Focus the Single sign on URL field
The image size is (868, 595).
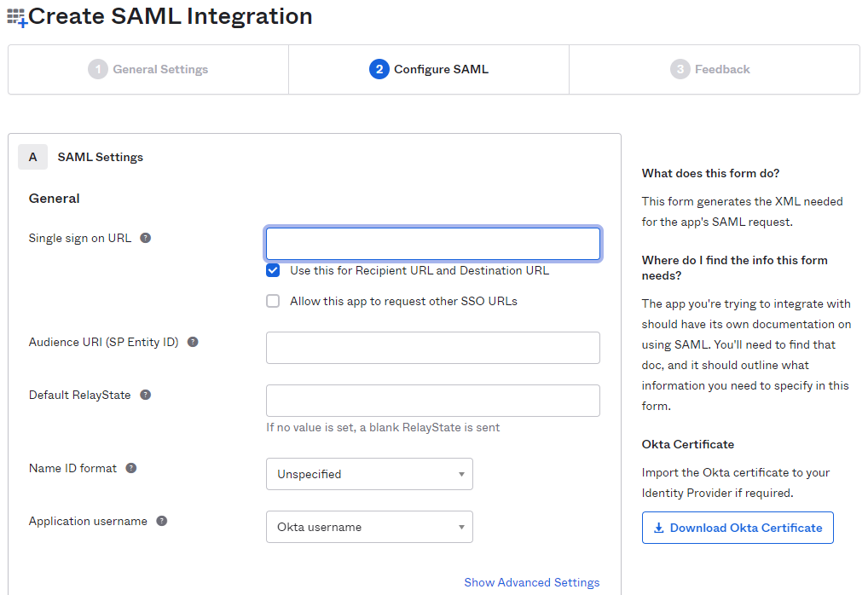(x=433, y=244)
